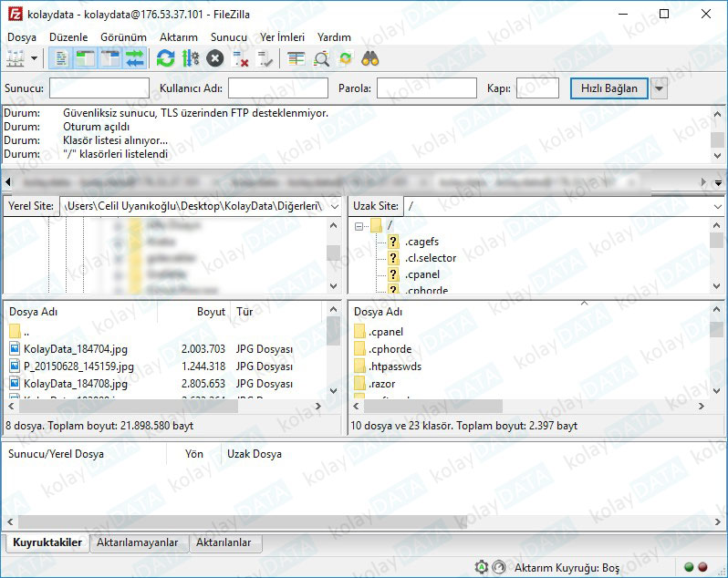Open the Aktarım menu
The image size is (728, 578).
(179, 37)
